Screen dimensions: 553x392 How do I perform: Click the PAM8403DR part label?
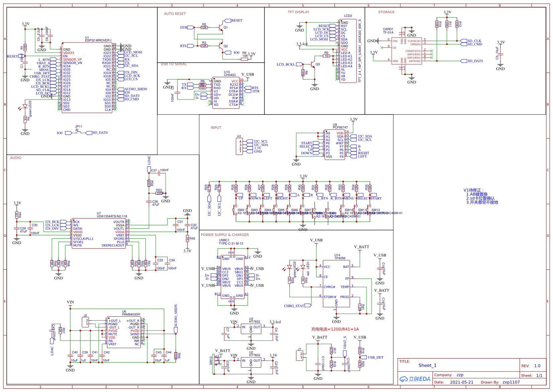click(131, 314)
